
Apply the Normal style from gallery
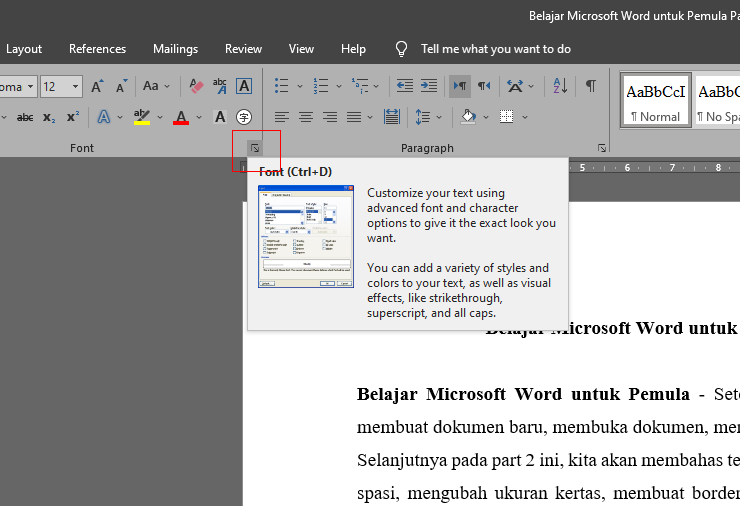[655, 100]
